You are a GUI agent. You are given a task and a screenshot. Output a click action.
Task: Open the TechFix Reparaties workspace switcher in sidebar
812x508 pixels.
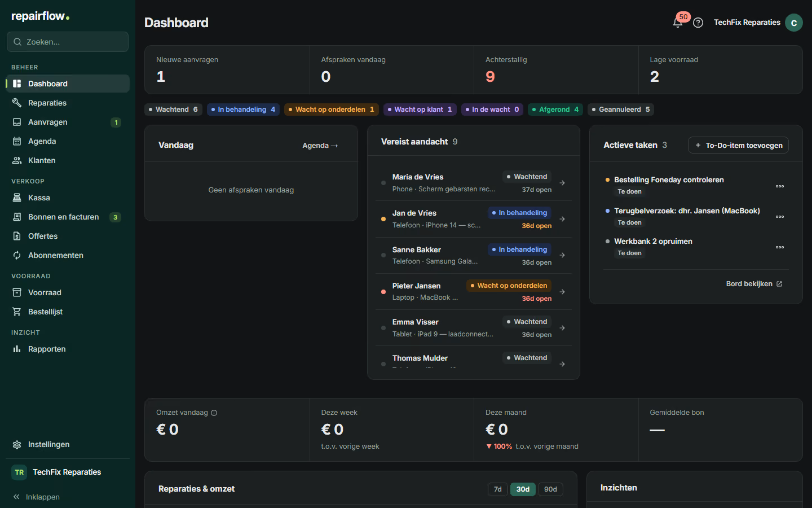pyautogui.click(x=68, y=472)
